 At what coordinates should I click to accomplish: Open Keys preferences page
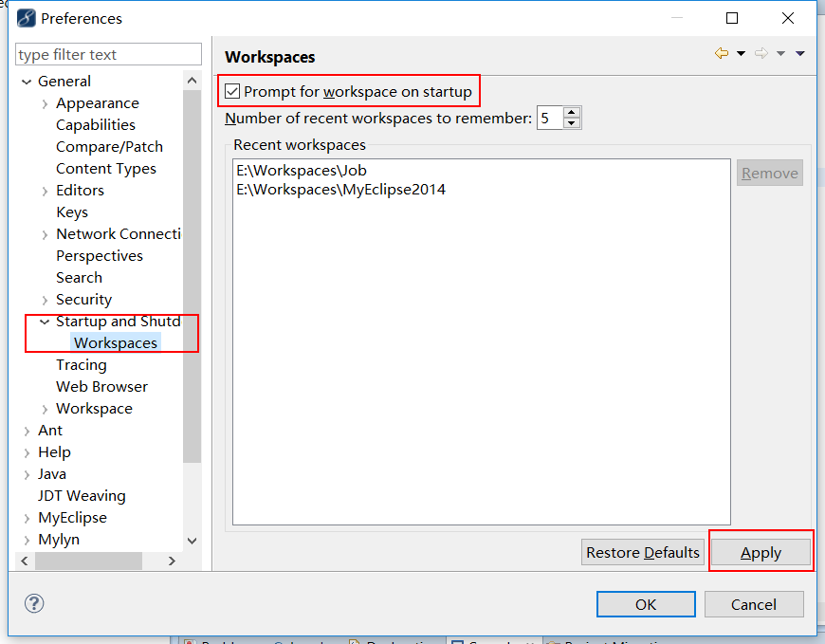click(x=72, y=212)
